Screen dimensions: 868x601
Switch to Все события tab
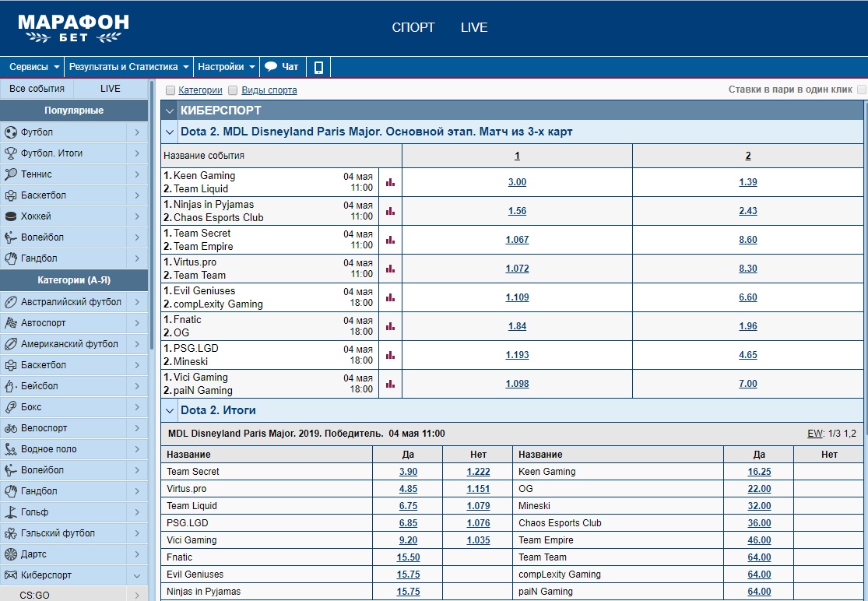pos(37,89)
